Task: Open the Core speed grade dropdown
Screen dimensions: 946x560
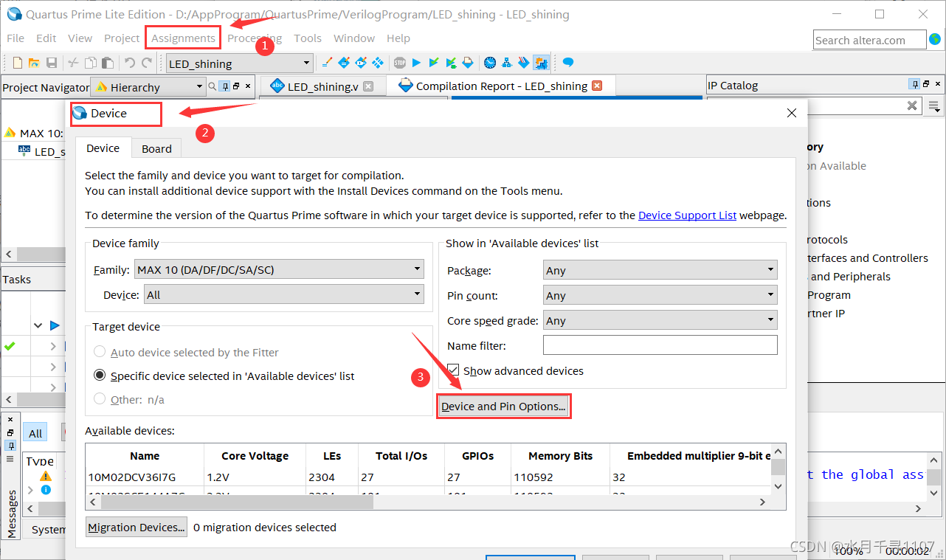Action: (660, 320)
